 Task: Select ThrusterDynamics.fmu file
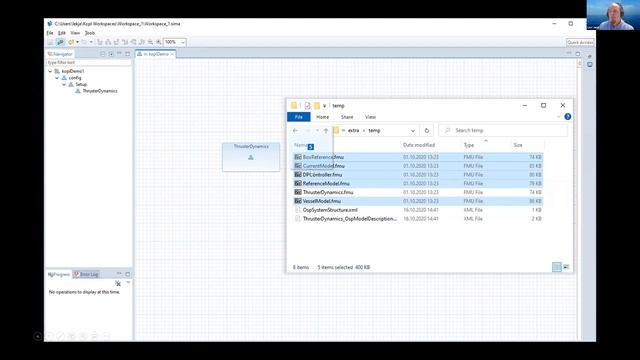click(x=418, y=192)
